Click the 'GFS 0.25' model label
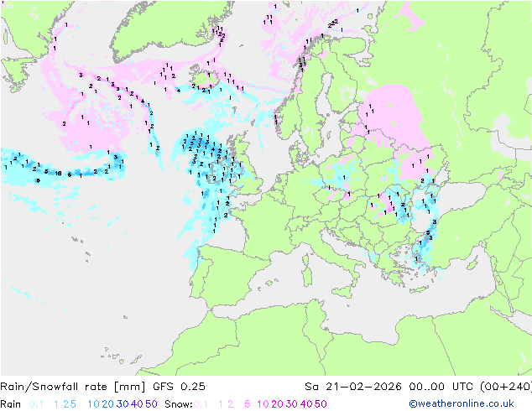This screenshot has height=411, width=532. [x=179, y=387]
